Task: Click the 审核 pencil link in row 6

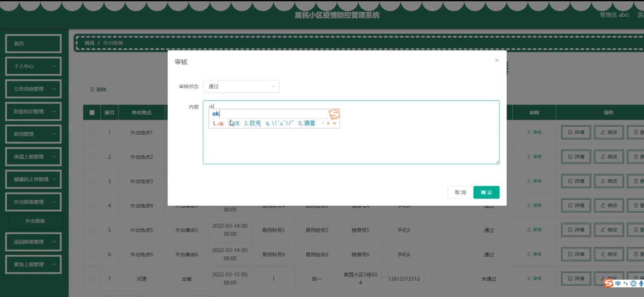Action: pyautogui.click(x=534, y=254)
